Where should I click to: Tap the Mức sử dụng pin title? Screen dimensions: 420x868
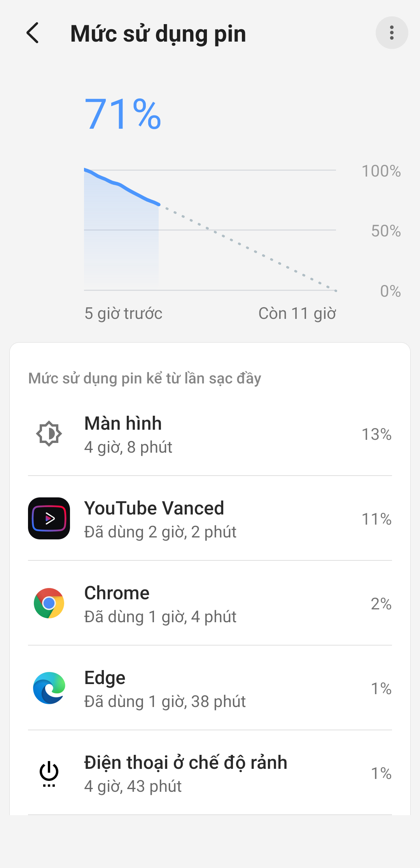pos(158,34)
